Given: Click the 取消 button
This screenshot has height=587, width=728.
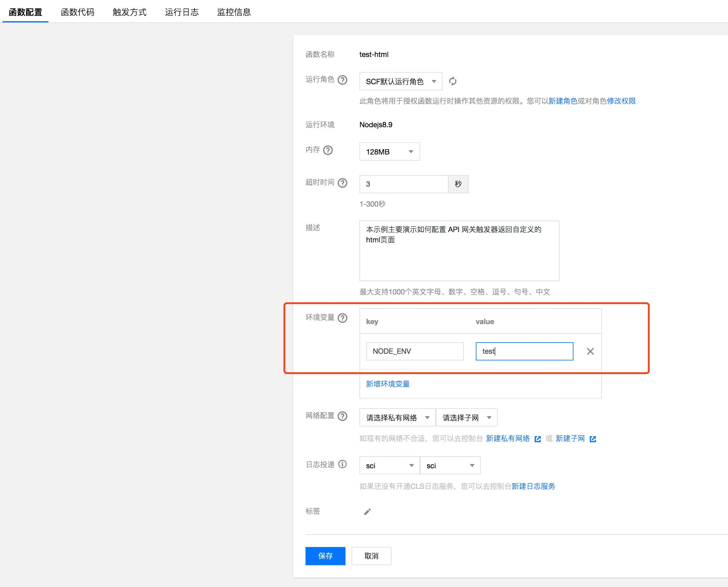Looking at the screenshot, I should tap(371, 556).
